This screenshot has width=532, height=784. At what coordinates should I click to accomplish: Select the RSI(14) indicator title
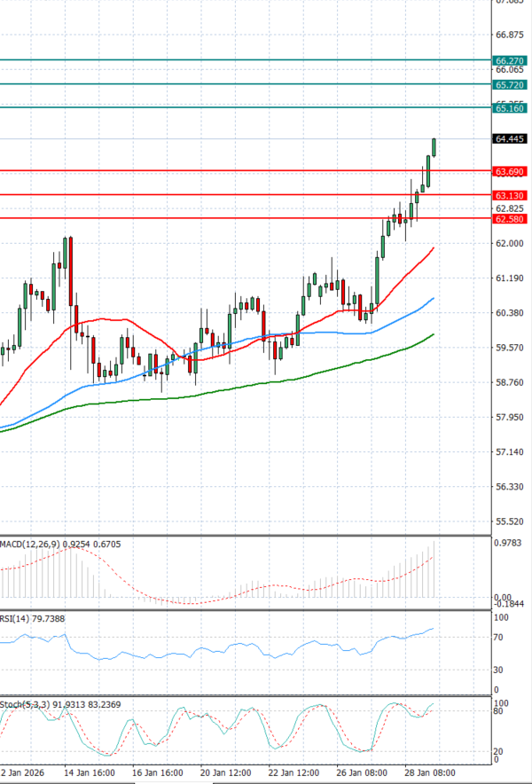(17, 617)
